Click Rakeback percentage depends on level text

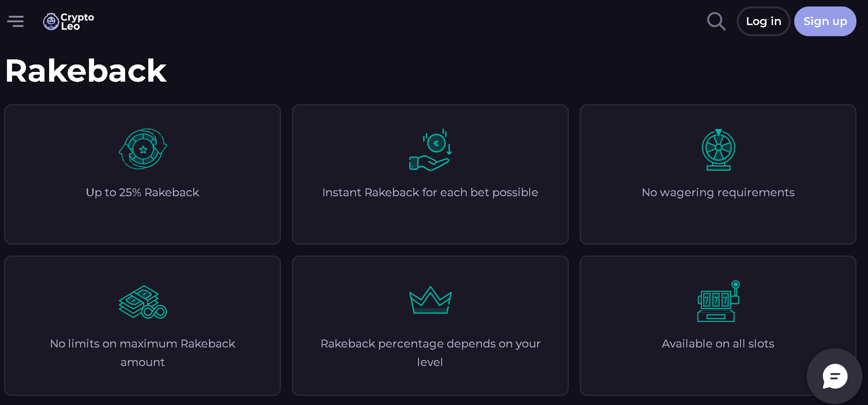pyautogui.click(x=430, y=353)
